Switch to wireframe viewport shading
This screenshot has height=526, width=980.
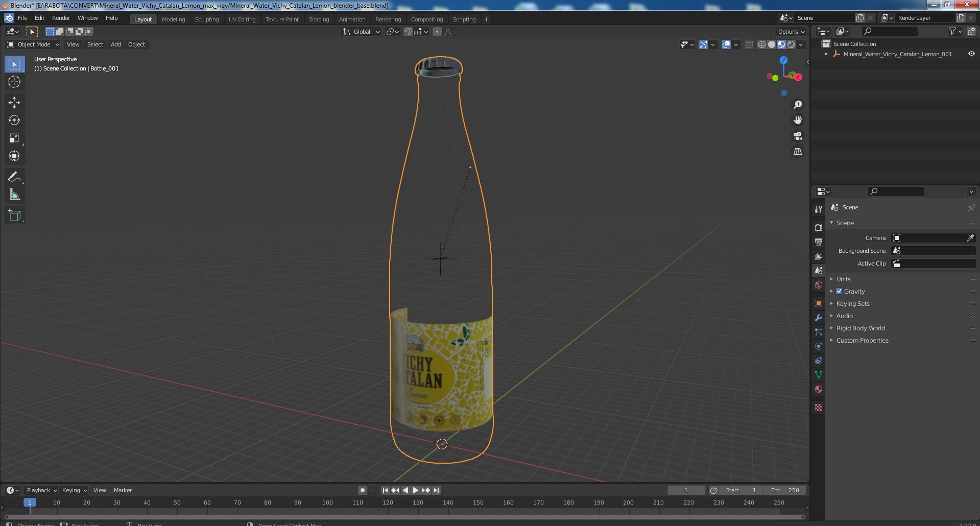pos(762,44)
